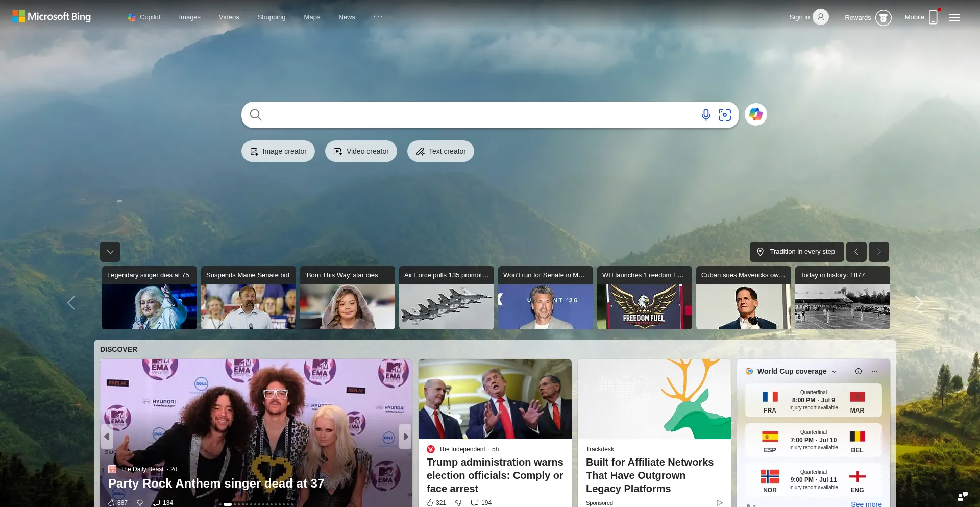Start voice search with the microphone icon
This screenshot has width=980, height=507.
tap(706, 115)
